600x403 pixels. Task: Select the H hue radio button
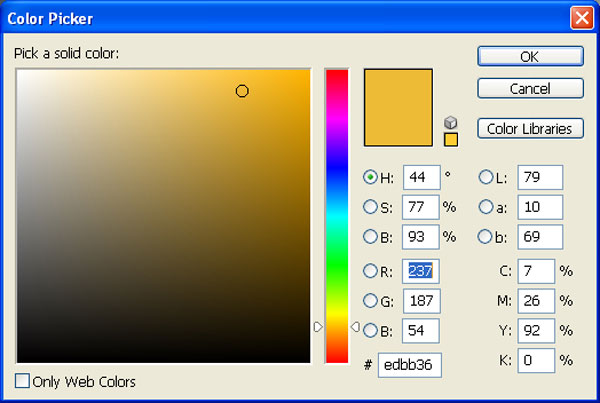(371, 177)
